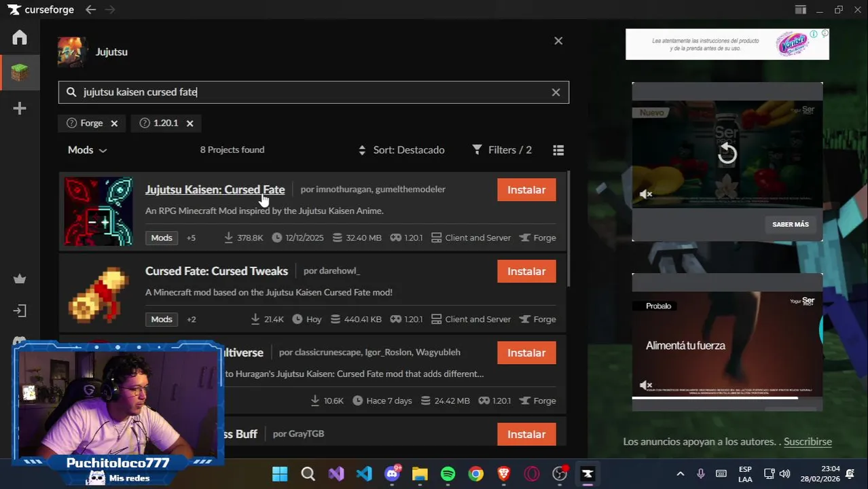The width and height of the screenshot is (868, 489).
Task: Open Cursed Fate: Cursed Tweaks mod page
Action: (217, 271)
